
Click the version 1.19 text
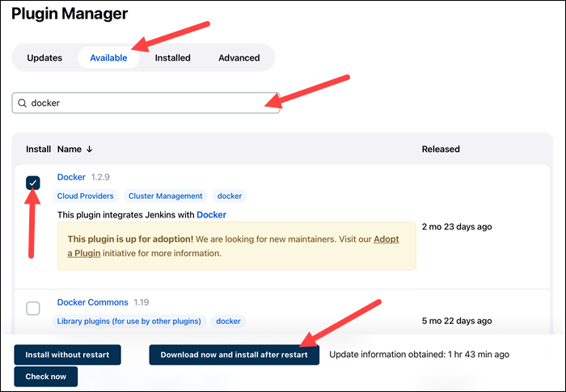click(x=141, y=302)
